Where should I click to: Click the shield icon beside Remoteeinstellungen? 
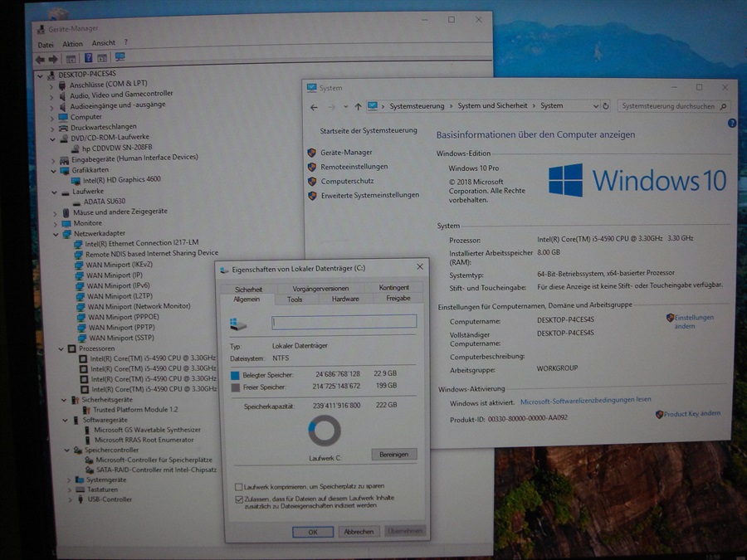[x=311, y=167]
